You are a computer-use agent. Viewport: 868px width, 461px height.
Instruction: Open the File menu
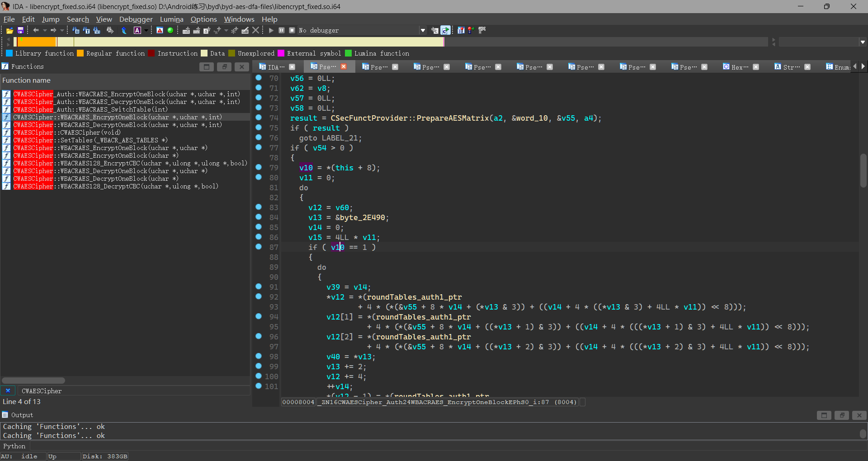[9, 19]
